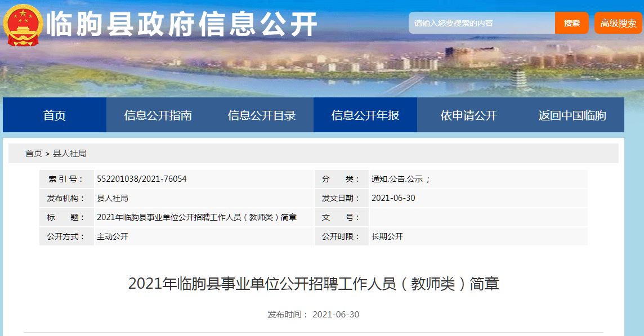The height and width of the screenshot is (336, 644).
Task: Click the 长期公开 value in 公开时限 row
Action: (387, 236)
